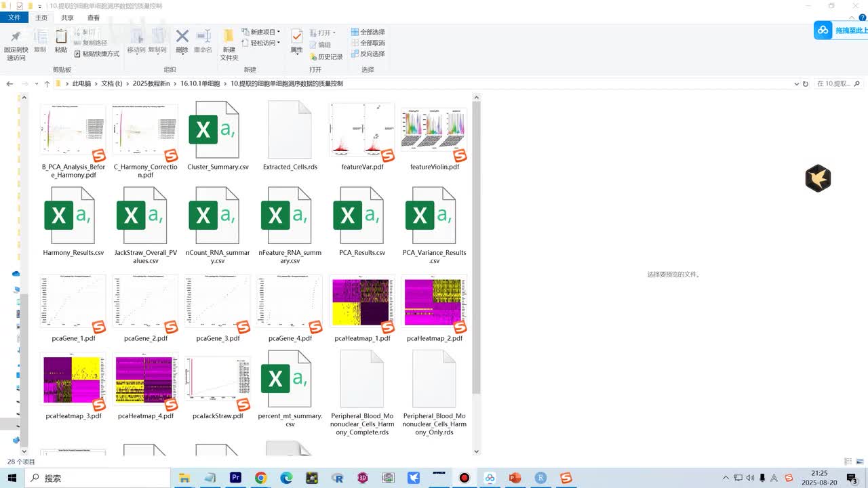Screen dimensions: 868x488
Task: Switch to the 主页 ribbon tab
Action: (41, 18)
